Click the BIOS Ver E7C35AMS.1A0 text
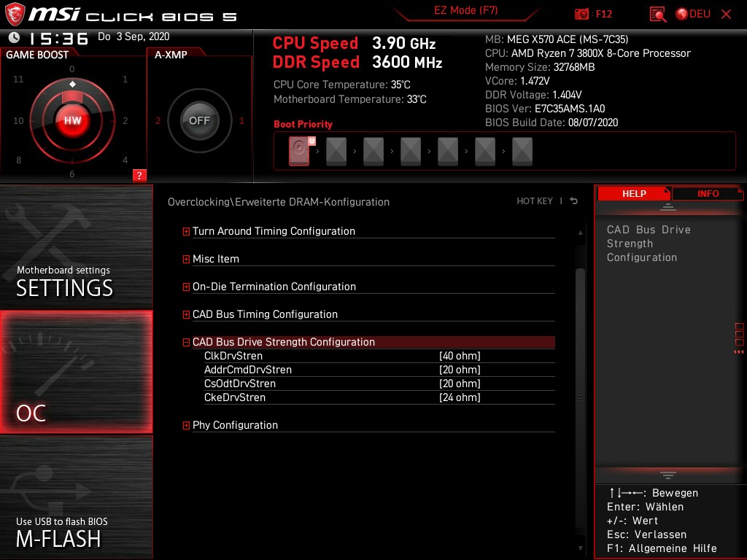Image resolution: width=747 pixels, height=560 pixels. [544, 109]
